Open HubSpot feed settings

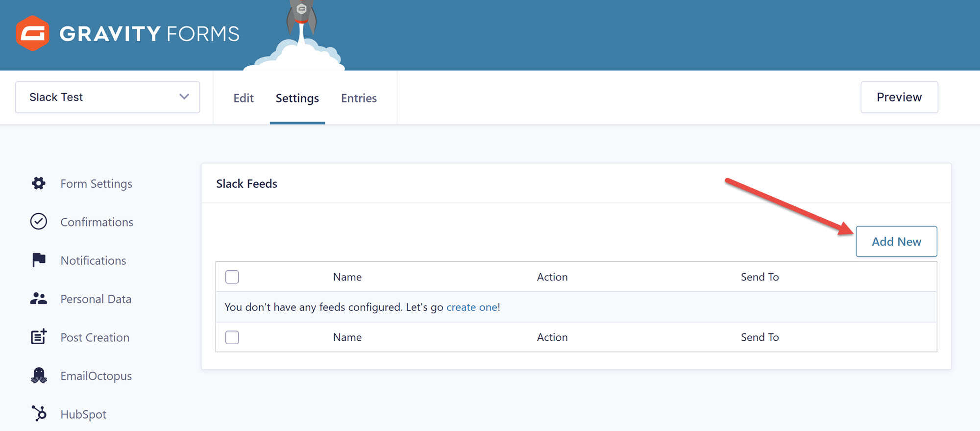click(x=83, y=414)
